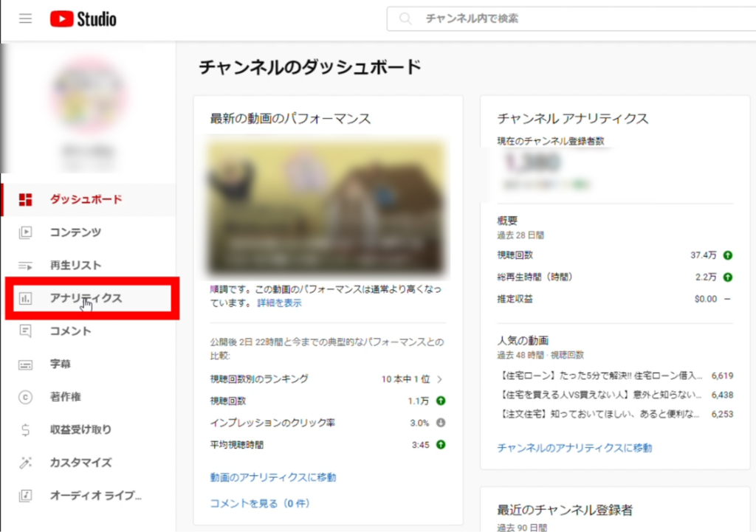This screenshot has width=756, height=532.
Task: Click the 再生リスト playlist icon
Action: 26,266
